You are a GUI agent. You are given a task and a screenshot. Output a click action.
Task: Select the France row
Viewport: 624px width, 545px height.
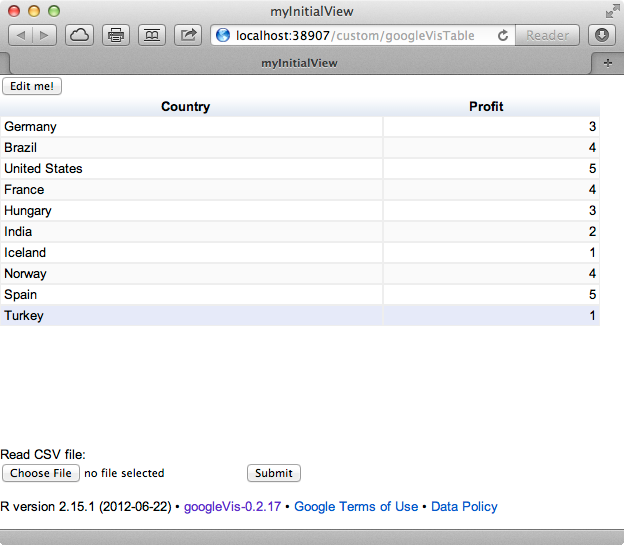[300, 189]
